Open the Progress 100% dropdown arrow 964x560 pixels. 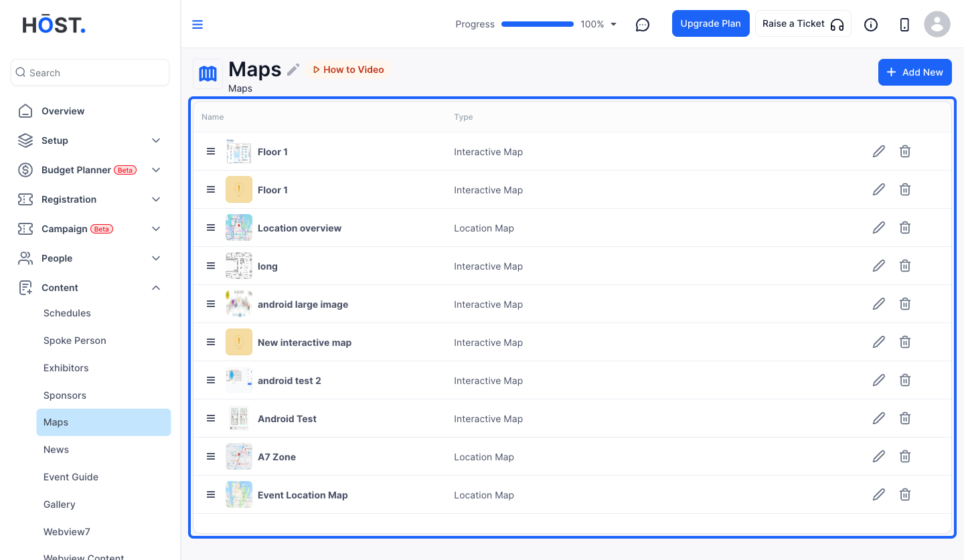coord(614,25)
